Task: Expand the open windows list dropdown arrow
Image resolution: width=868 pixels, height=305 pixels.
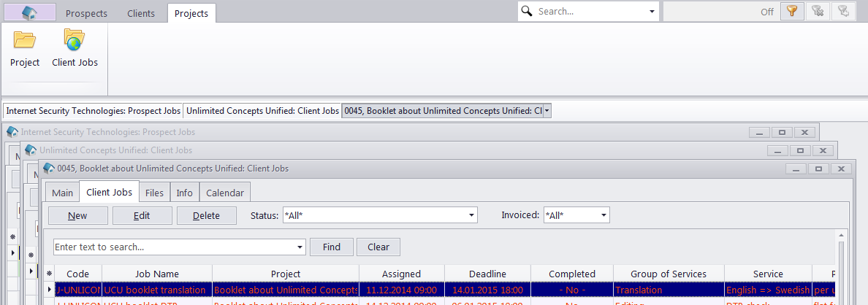Action: (x=547, y=111)
